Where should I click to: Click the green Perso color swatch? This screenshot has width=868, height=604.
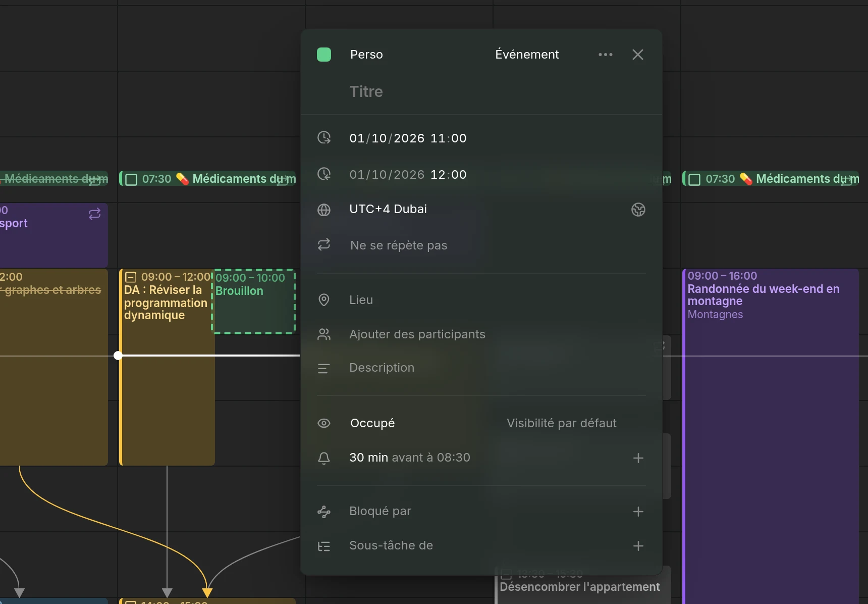pyautogui.click(x=324, y=55)
